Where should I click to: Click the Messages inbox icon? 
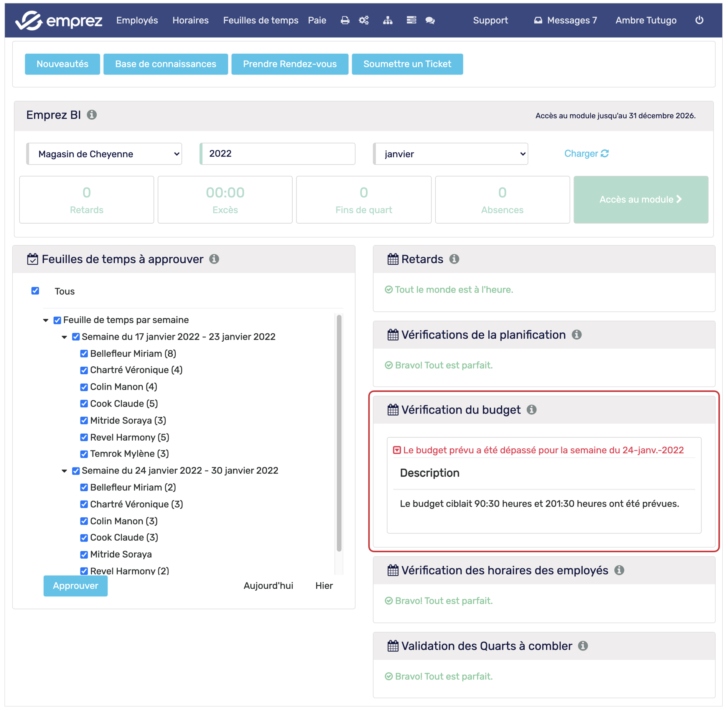click(538, 20)
